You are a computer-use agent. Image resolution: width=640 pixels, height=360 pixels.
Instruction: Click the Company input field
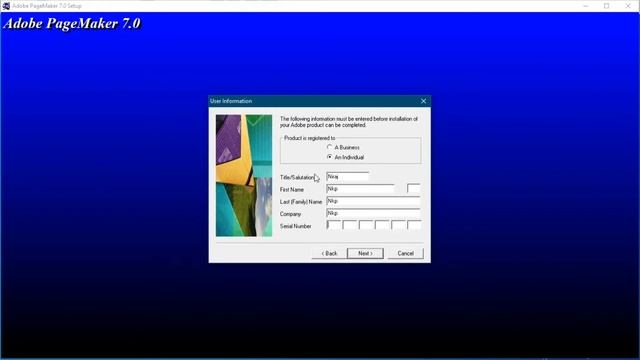coord(373,213)
